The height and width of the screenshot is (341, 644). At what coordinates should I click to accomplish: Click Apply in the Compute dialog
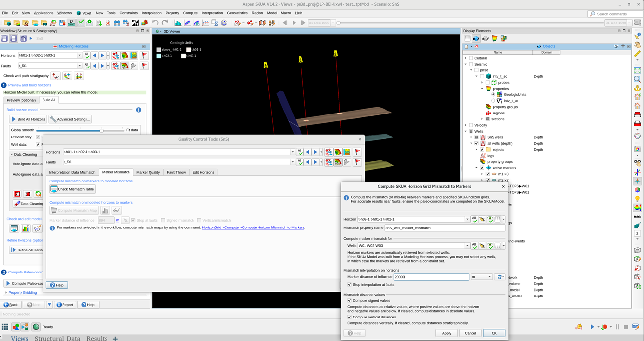(446, 333)
